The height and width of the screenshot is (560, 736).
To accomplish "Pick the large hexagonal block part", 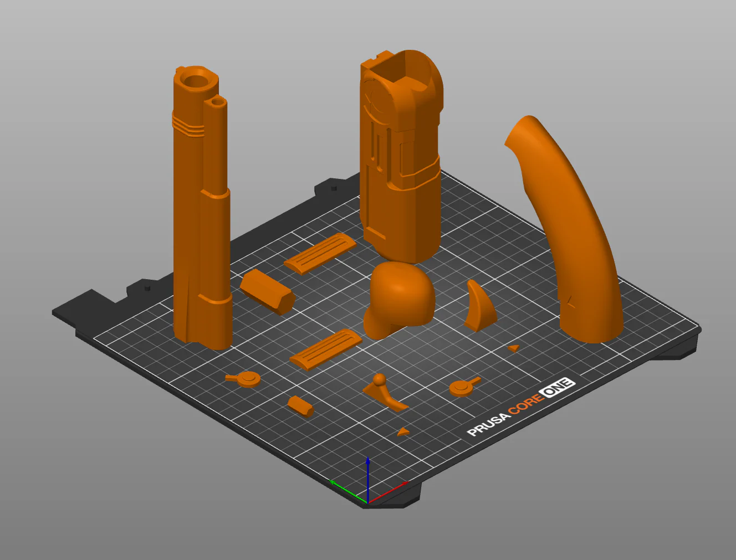I will pyautogui.click(x=267, y=291).
